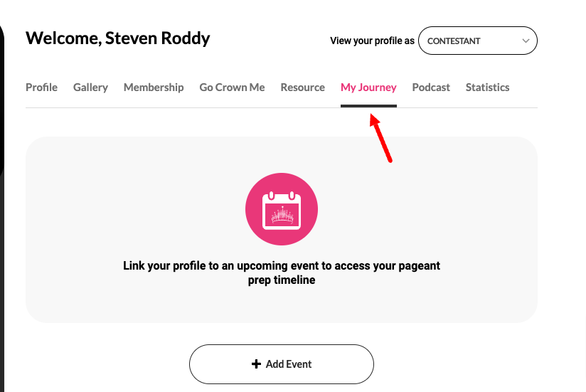586x392 pixels.
Task: Click the View your profile as label
Action: (372, 41)
